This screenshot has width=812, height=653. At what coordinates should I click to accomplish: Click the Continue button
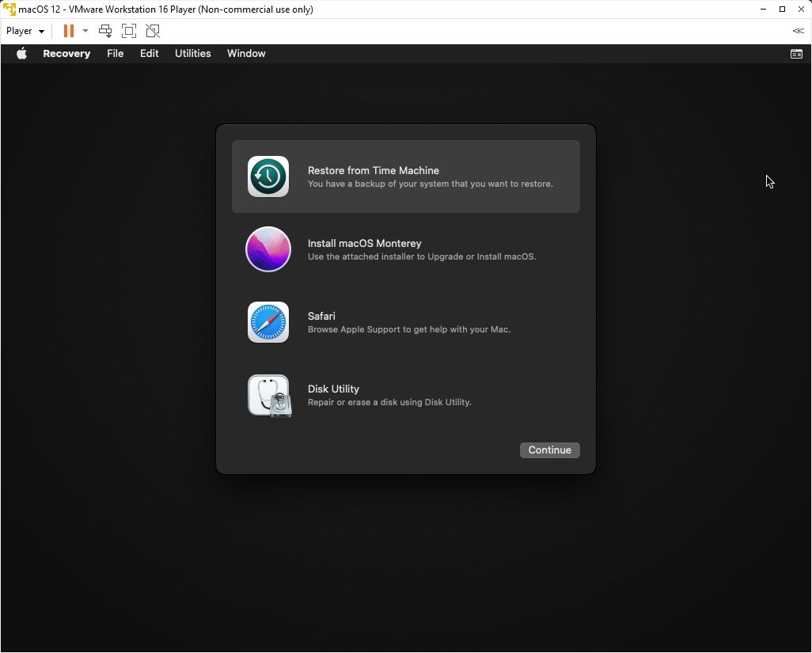pyautogui.click(x=549, y=450)
